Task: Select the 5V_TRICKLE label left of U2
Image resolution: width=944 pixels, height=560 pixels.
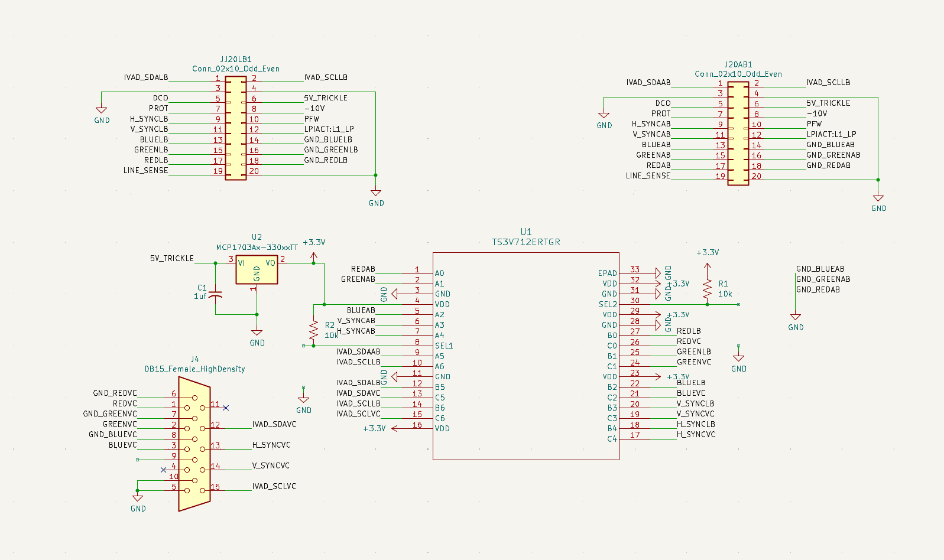Action: [x=171, y=258]
